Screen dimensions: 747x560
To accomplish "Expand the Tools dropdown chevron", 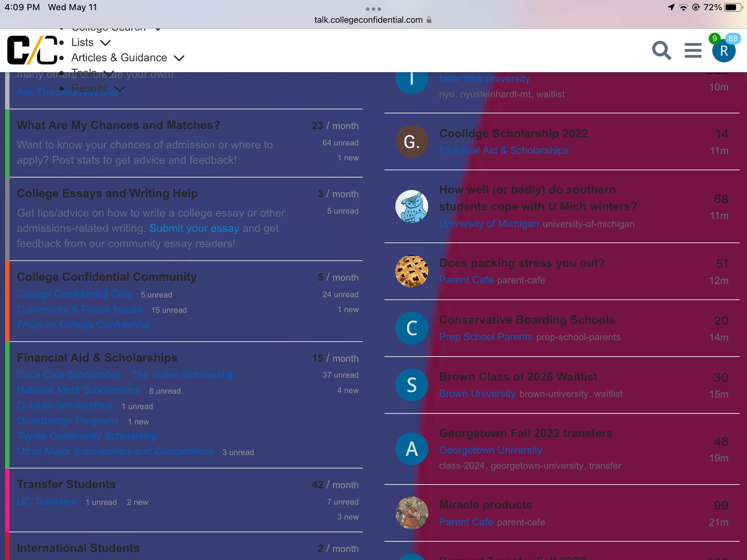I will click(x=109, y=73).
